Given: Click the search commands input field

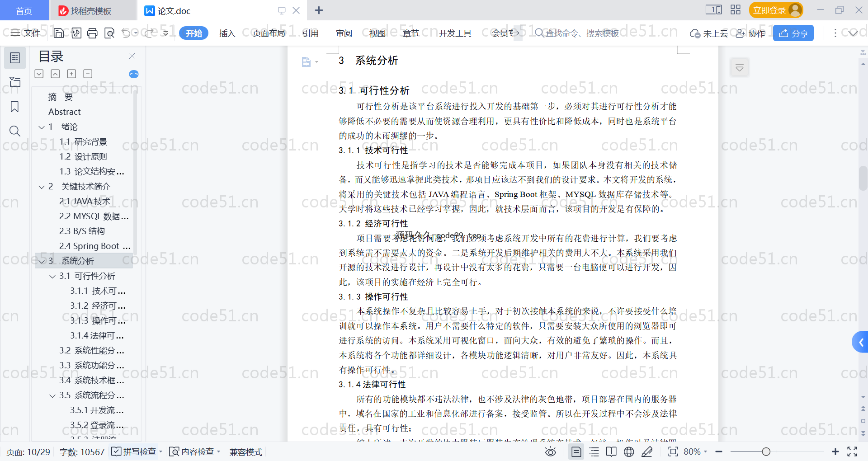Looking at the screenshot, I should click(x=582, y=33).
